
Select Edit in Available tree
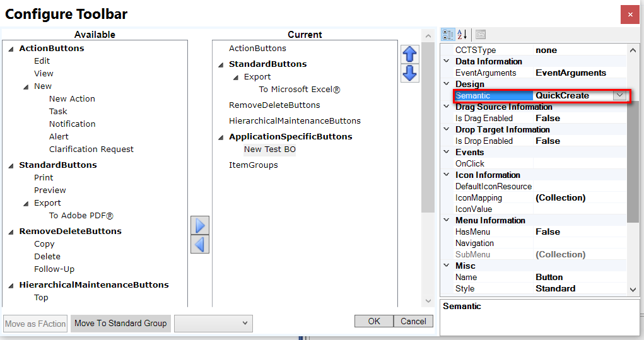[x=42, y=61]
